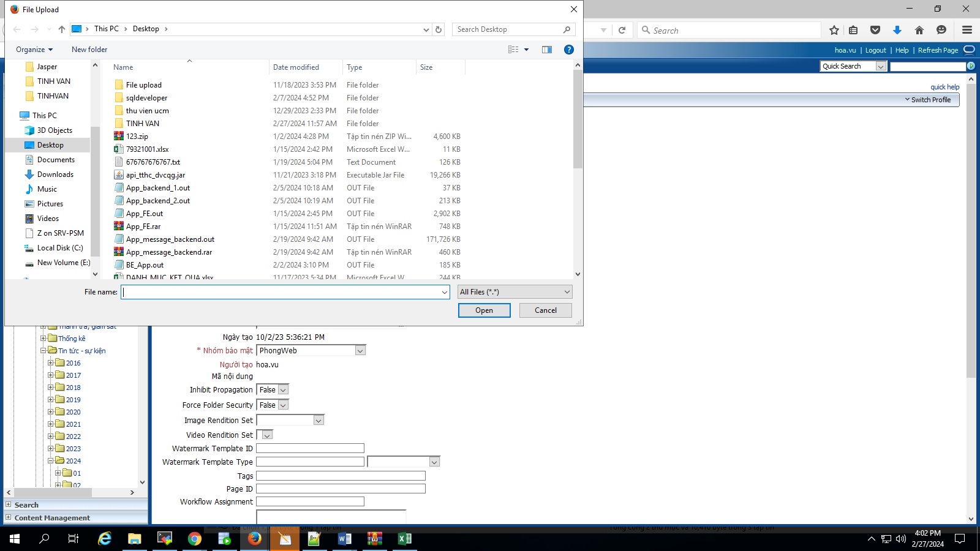Open the Nhóm bảo mật dropdown
This screenshot has width=980, height=551.
[x=360, y=351]
